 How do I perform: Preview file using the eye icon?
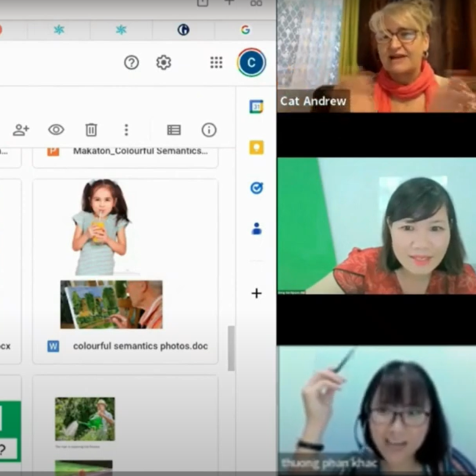pos(56,130)
